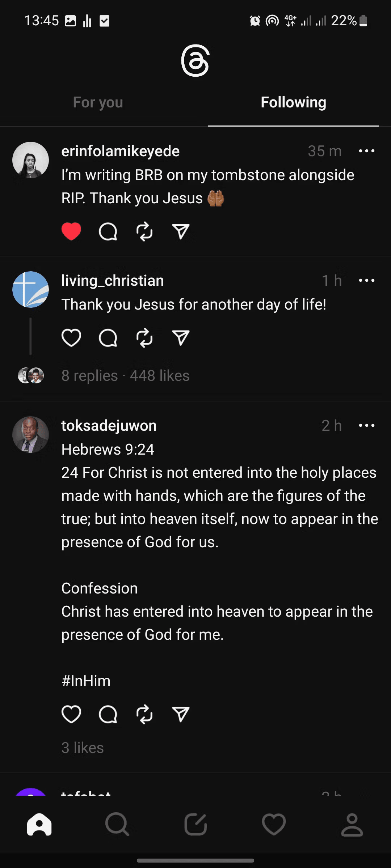391x868 pixels.
Task: Open the search tab in bottom navigation
Action: [x=117, y=825]
